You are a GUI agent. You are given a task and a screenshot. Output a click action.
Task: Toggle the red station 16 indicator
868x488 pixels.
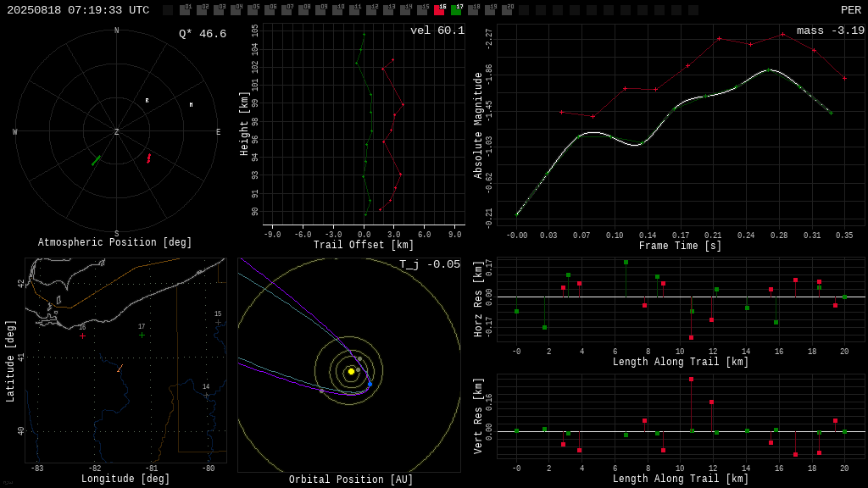click(440, 9)
